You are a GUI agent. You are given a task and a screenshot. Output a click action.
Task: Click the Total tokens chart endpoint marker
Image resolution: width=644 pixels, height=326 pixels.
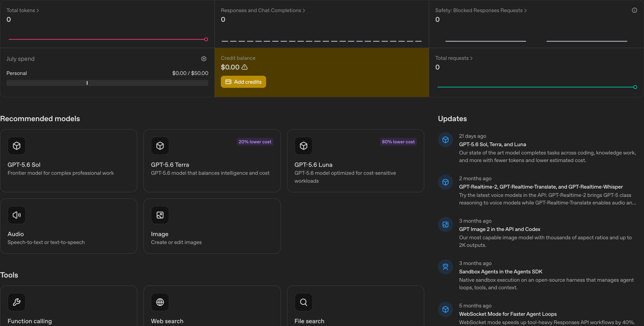coord(206,39)
